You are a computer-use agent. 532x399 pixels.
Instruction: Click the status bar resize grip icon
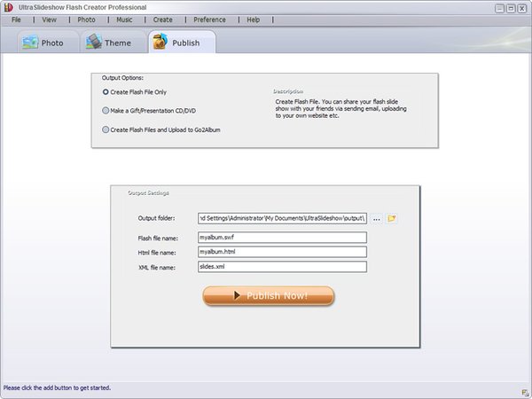click(x=525, y=393)
